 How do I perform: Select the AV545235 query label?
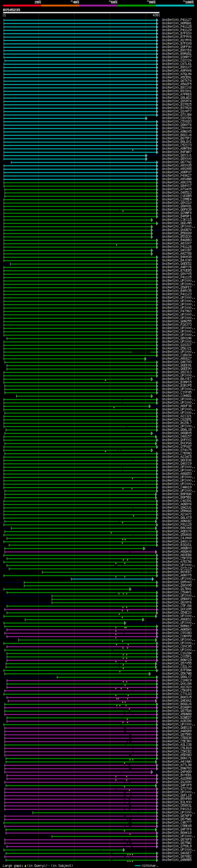coord(11,10)
